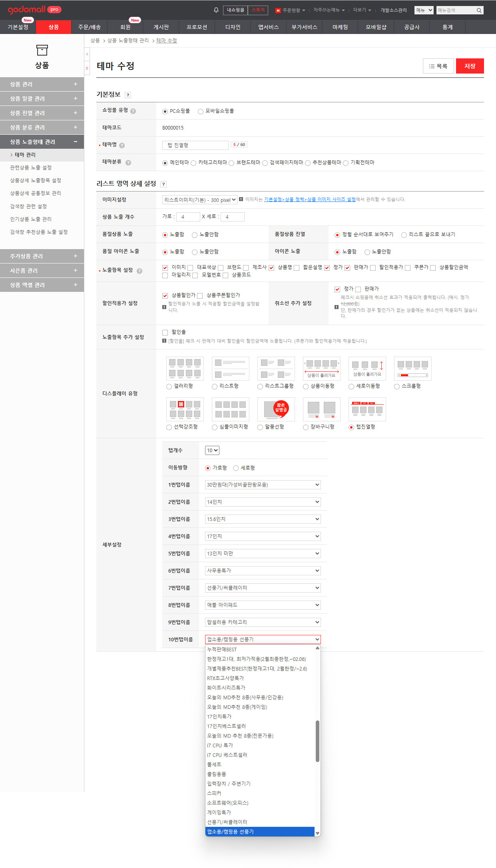Expand the 상품 관리 sidebar section
The height and width of the screenshot is (868, 496).
pos(42,84)
